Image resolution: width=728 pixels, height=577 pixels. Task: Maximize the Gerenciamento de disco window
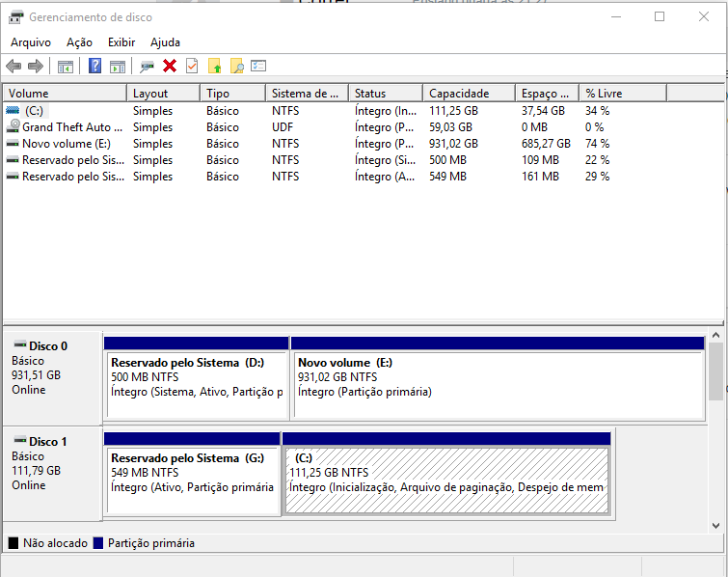[x=660, y=16]
